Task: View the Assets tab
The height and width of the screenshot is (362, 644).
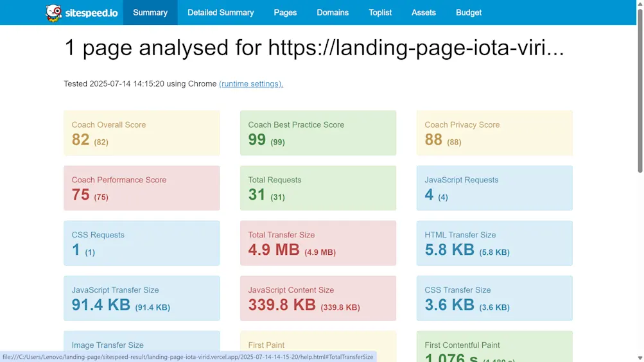Action: tap(423, 13)
